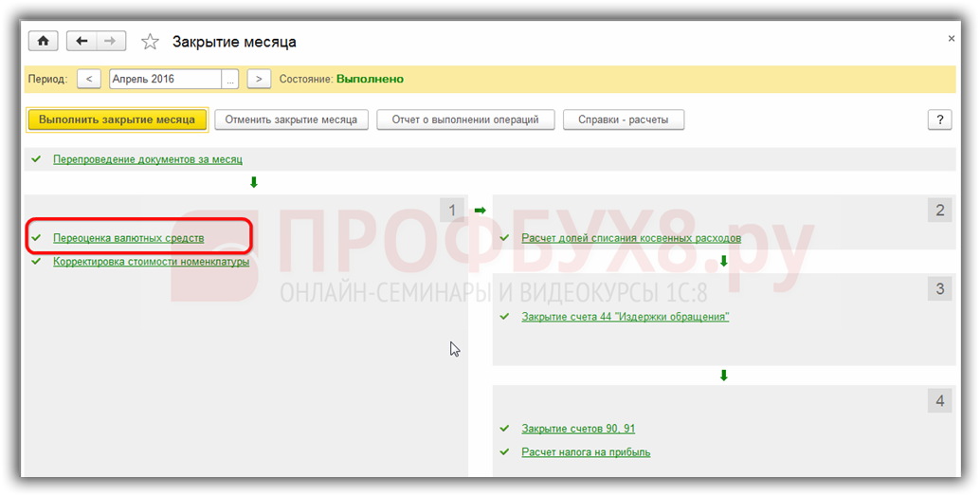
Task: Open Расчет долей списания косвенных расходов
Action: [631, 238]
